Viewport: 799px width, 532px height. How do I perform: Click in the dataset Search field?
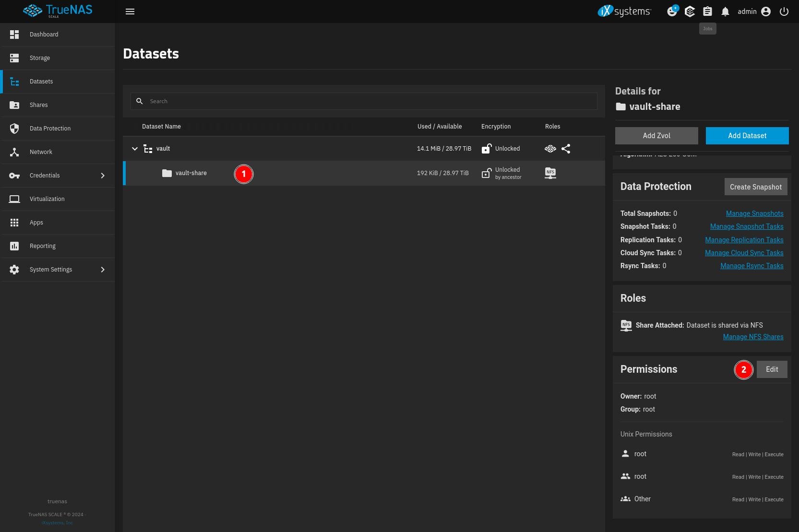click(364, 101)
